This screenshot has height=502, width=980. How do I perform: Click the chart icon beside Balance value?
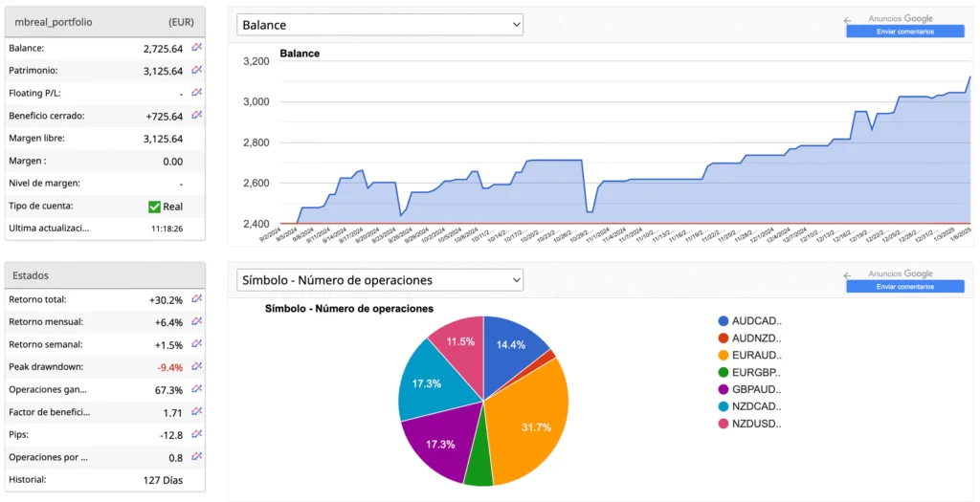(196, 47)
